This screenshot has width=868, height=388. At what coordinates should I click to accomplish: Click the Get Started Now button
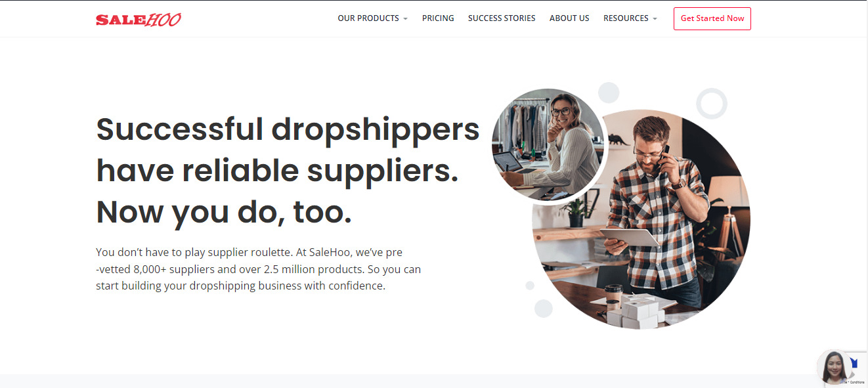coord(712,18)
